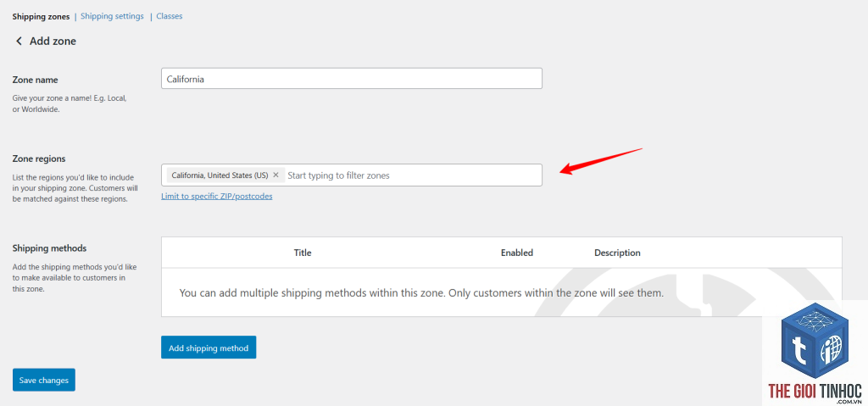Click the Add zone page heading
868x406 pixels.
53,42
